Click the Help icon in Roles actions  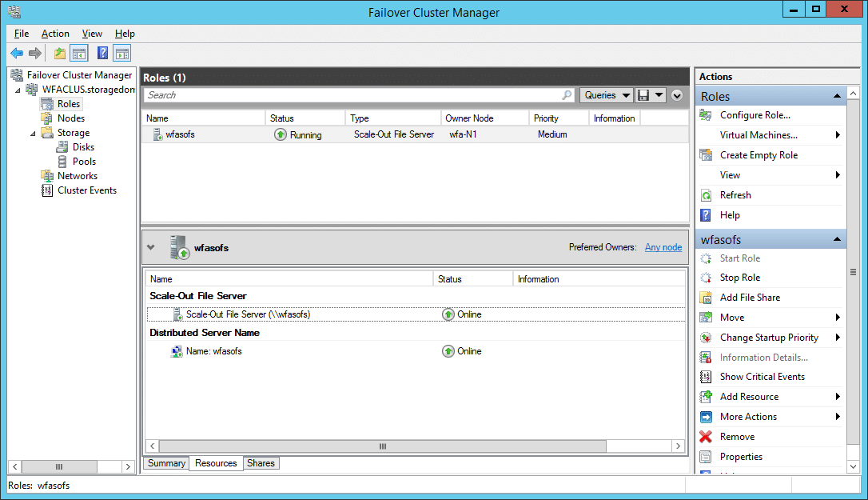click(x=706, y=215)
